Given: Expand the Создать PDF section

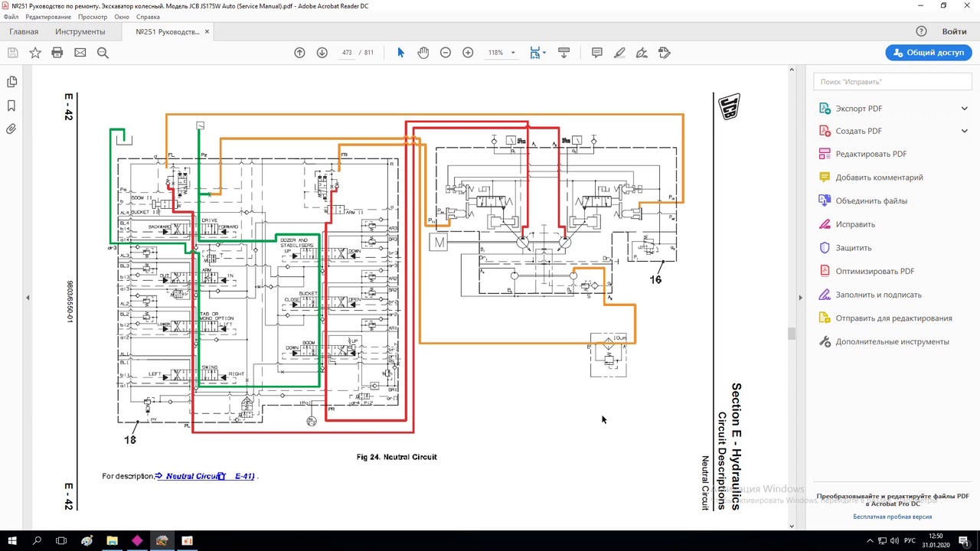Looking at the screenshot, I should pyautogui.click(x=964, y=131).
